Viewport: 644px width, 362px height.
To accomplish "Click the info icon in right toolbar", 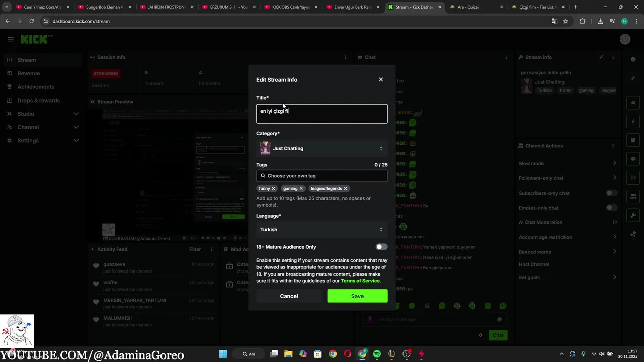I will click(633, 59).
